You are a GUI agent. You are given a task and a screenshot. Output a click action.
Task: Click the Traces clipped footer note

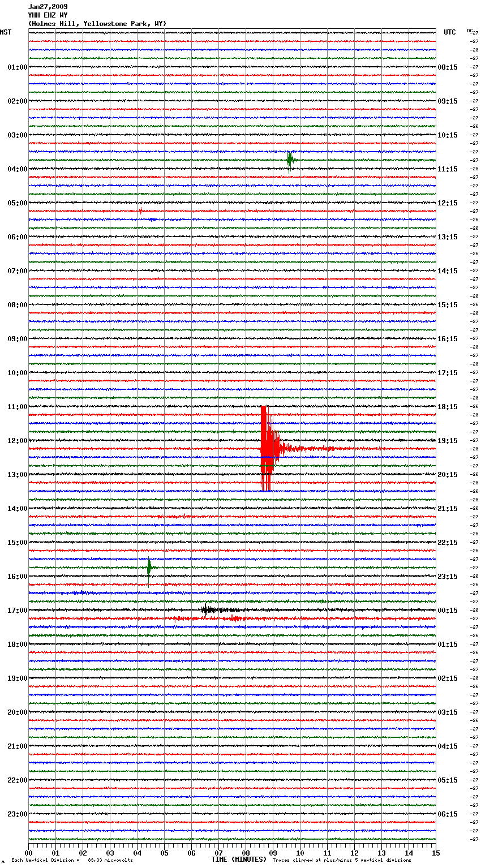342,860
